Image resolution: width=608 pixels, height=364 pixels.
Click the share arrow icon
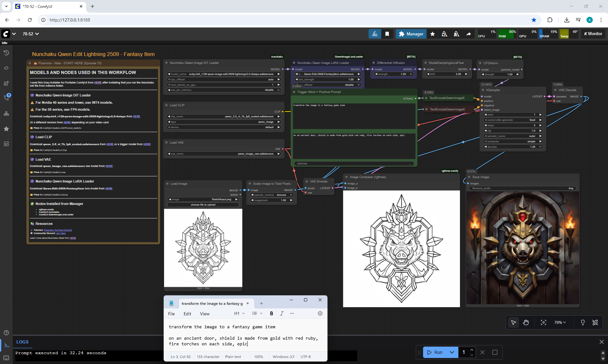(x=468, y=34)
